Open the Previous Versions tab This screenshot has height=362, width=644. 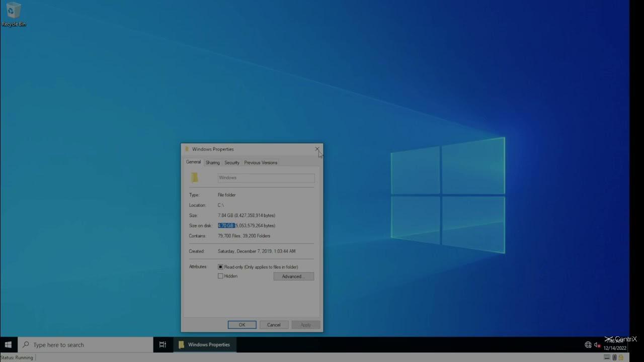pos(260,162)
